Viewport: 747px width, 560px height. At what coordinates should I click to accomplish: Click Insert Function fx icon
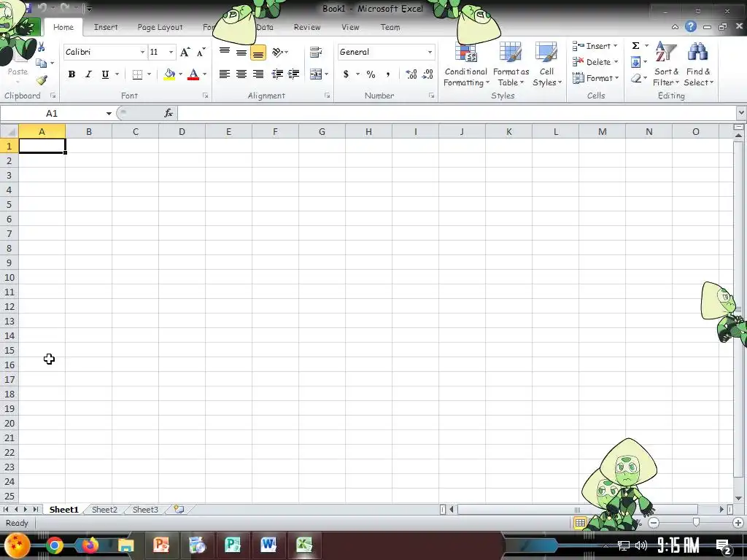169,113
